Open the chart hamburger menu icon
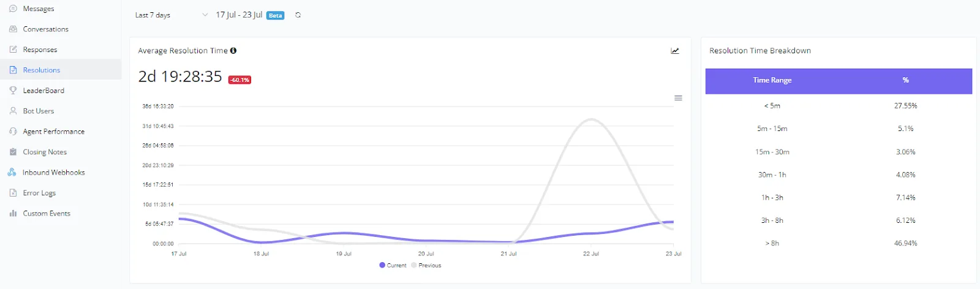The height and width of the screenshot is (289, 980). pyautogui.click(x=678, y=98)
